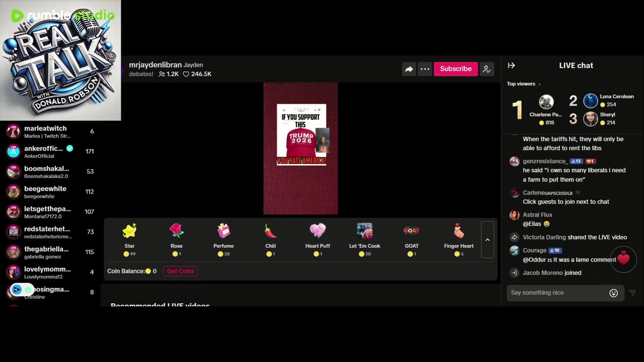Send a Rose gift
Viewport: 644px width, 362px height.
(x=177, y=239)
